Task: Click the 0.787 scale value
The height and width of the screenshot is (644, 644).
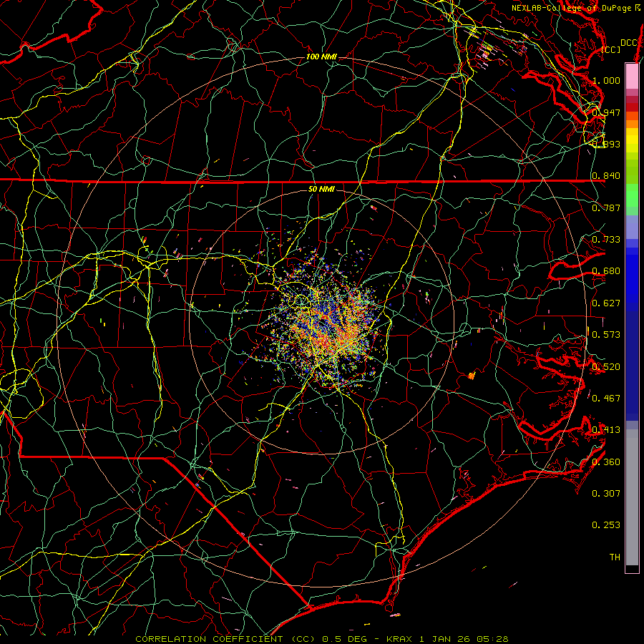Action: coord(606,208)
